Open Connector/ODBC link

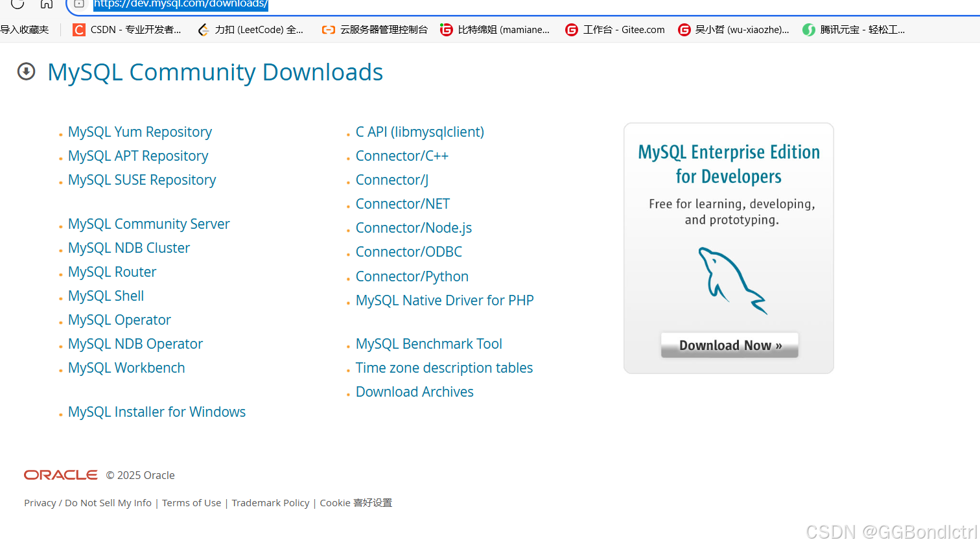point(409,251)
